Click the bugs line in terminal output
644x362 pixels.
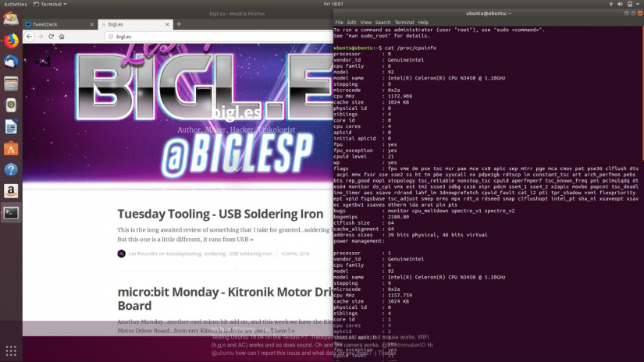(x=424, y=211)
